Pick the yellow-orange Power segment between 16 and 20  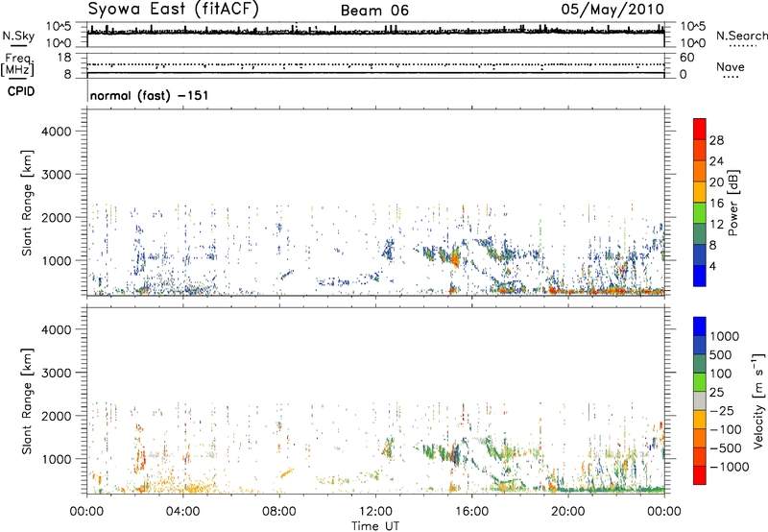[700, 191]
